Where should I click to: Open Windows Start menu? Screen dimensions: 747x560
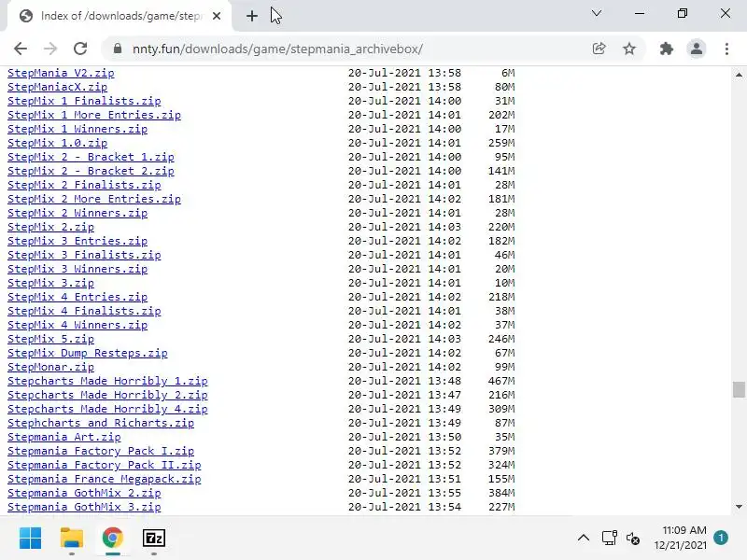(x=30, y=539)
